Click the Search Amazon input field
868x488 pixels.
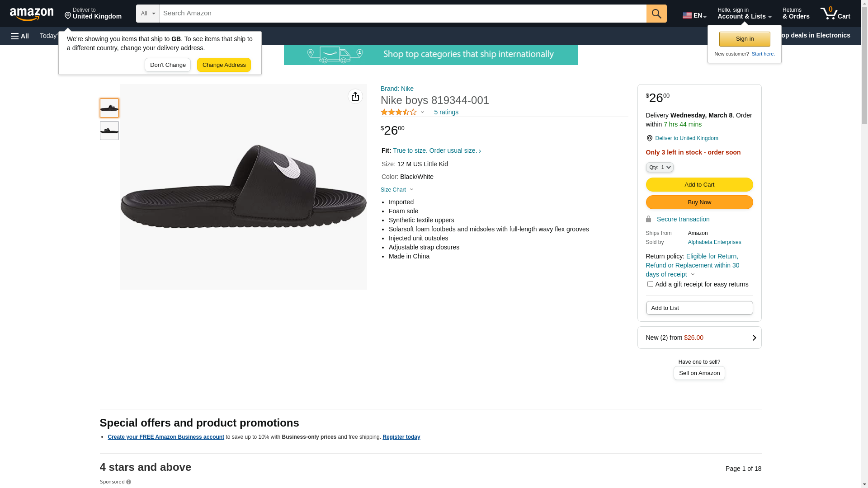click(402, 14)
